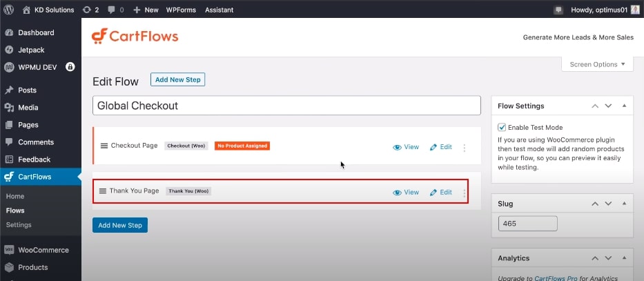Collapse the Slug panel
Image resolution: width=644 pixels, height=281 pixels.
tap(624, 204)
